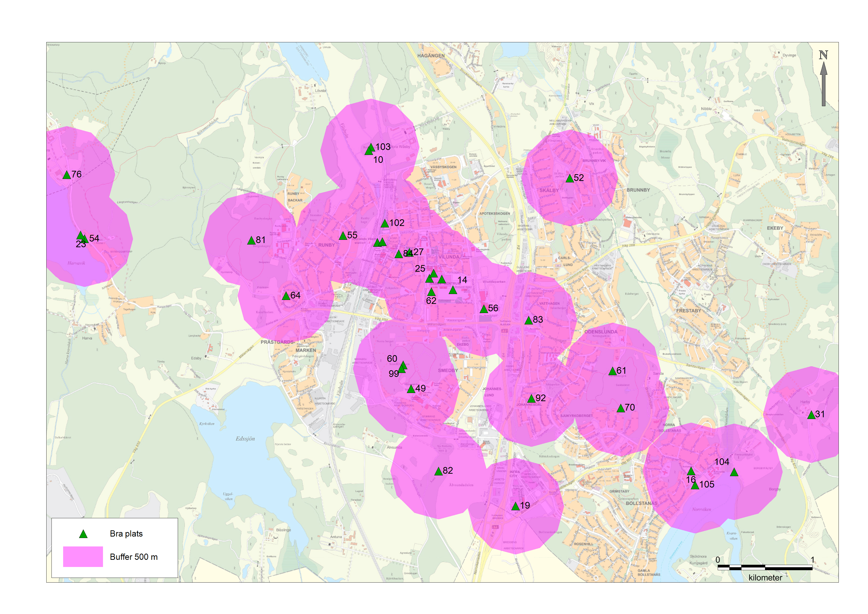Click the triangle marker labeled 56
Image resolution: width=868 pixels, height=614 pixels.
tap(484, 309)
